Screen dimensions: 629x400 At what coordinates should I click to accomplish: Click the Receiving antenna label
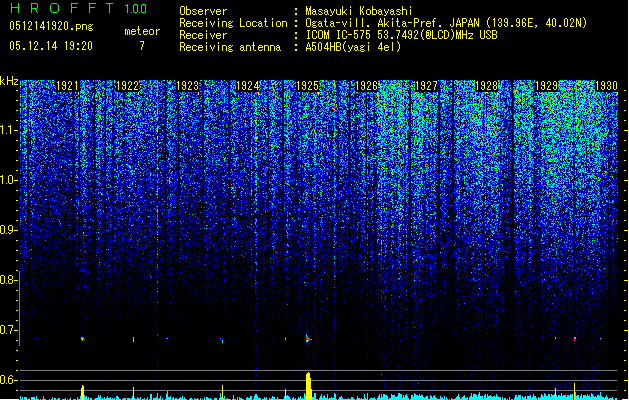coord(230,47)
